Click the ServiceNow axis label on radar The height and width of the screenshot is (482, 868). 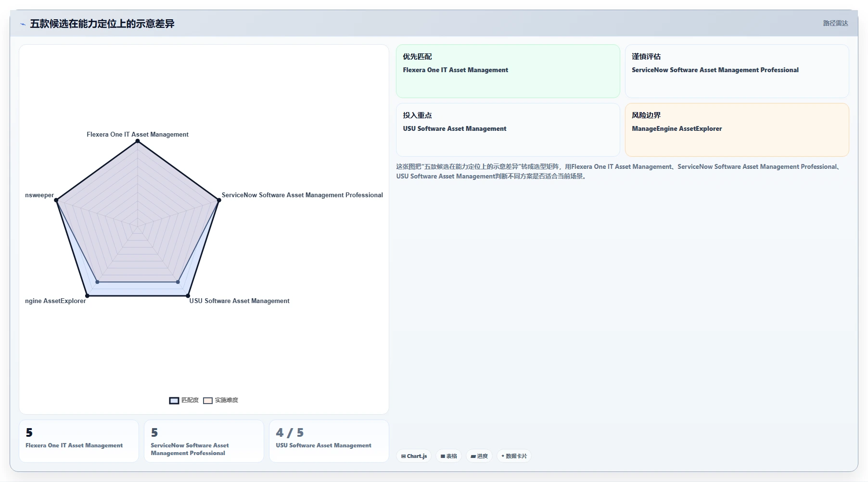coord(302,195)
